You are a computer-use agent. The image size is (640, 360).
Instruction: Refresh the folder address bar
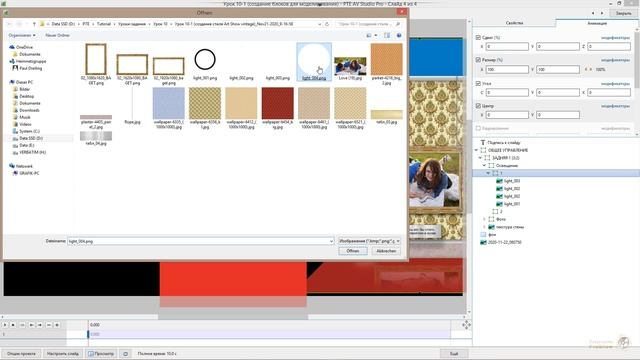click(x=327, y=24)
